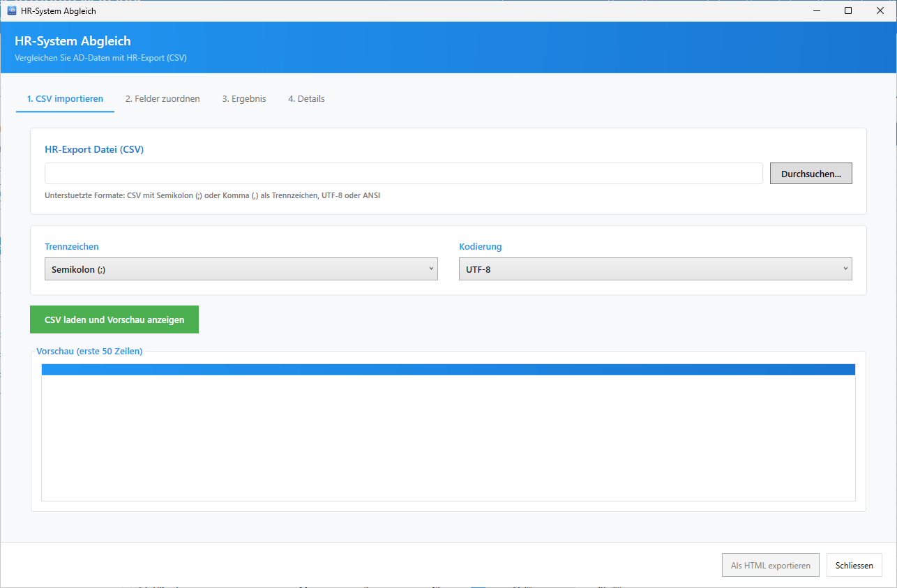Click inside the empty Vorschau preview list

coord(448,438)
